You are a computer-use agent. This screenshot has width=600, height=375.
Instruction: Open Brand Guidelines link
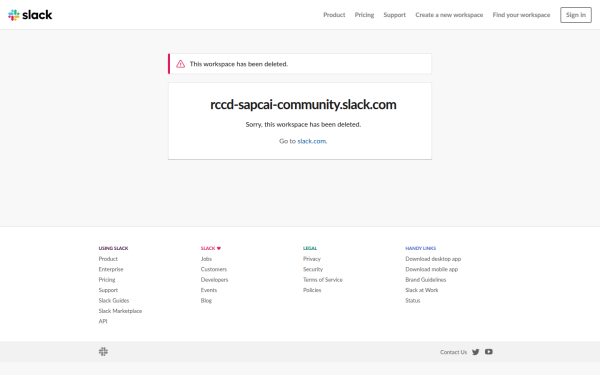[426, 280]
